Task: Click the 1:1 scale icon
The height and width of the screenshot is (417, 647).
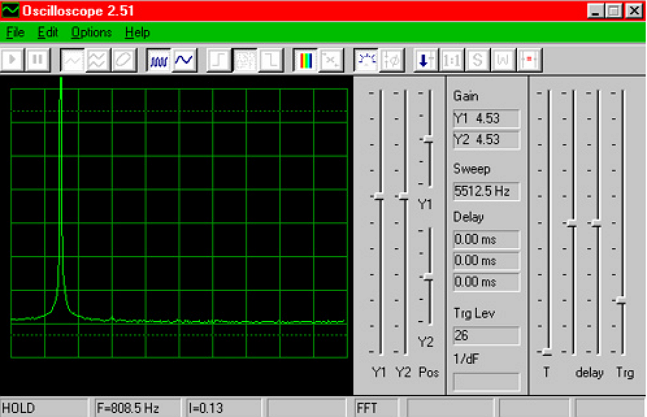Action: click(452, 60)
